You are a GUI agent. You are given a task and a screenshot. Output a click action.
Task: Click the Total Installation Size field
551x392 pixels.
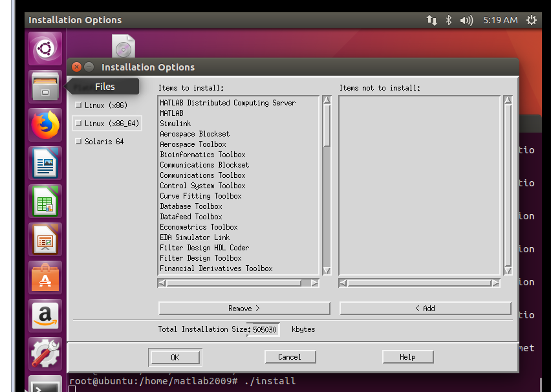point(263,329)
